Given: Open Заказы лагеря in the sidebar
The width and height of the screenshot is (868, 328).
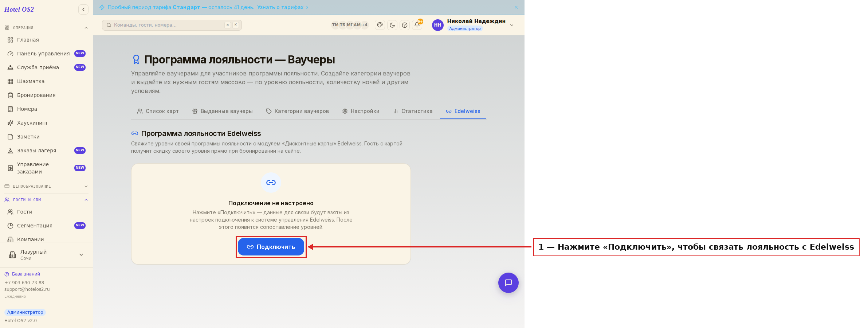Looking at the screenshot, I should coord(46,151).
